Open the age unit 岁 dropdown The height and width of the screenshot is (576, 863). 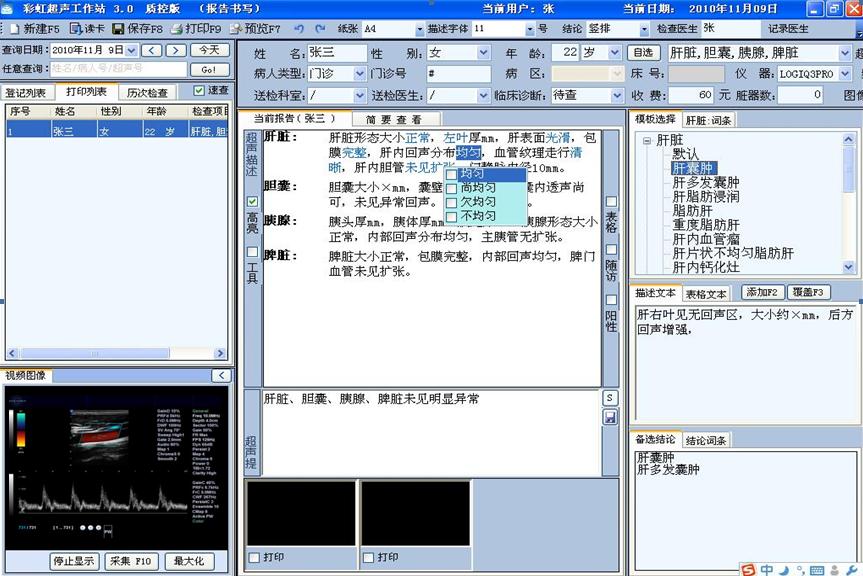coord(614,53)
